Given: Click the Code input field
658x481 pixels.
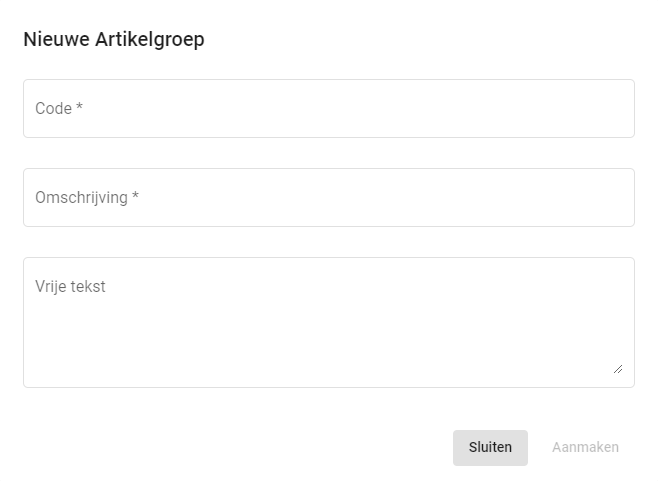Looking at the screenshot, I should tap(328, 108).
